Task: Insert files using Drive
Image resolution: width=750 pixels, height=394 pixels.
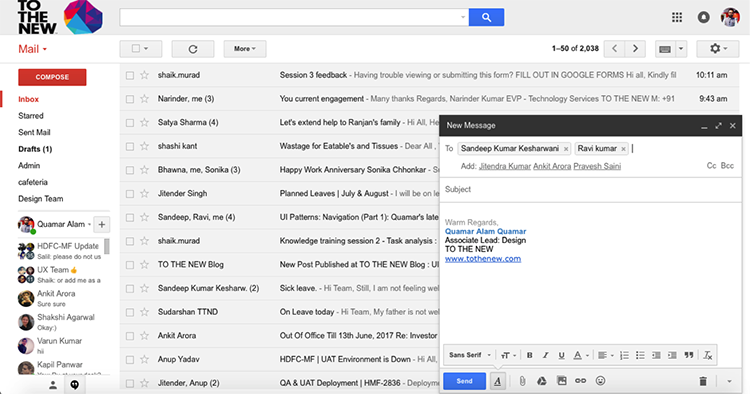Action: click(541, 381)
